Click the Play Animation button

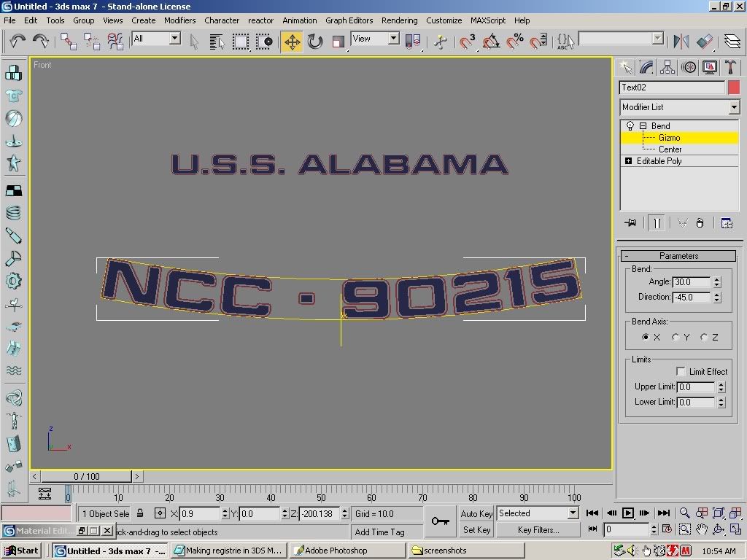click(x=628, y=513)
